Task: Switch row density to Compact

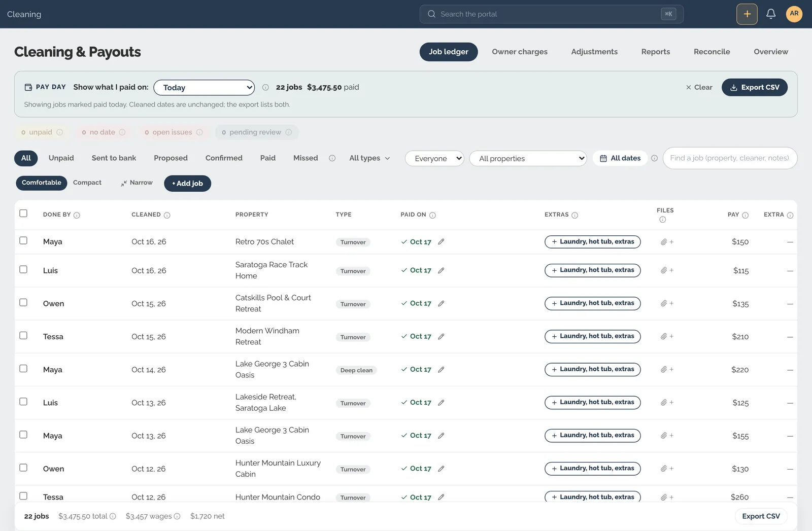Action: click(x=87, y=183)
